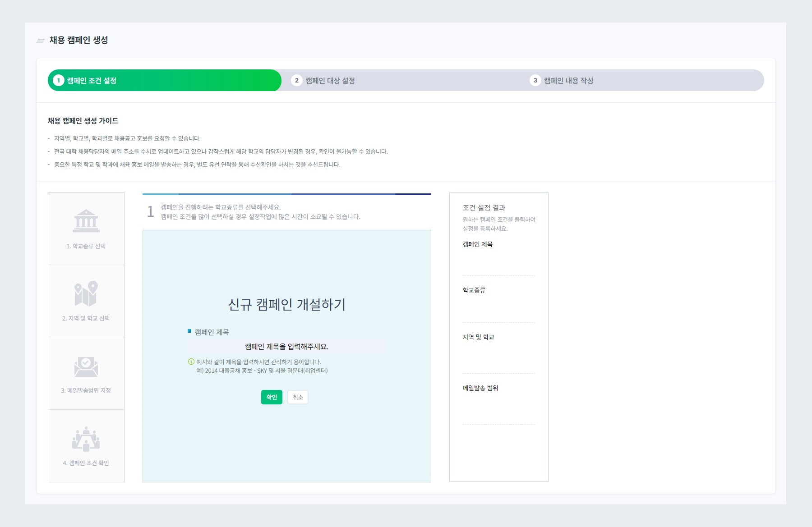Select the 지역 및 학교 선택 map pin icon
The image size is (812, 527).
click(x=86, y=293)
